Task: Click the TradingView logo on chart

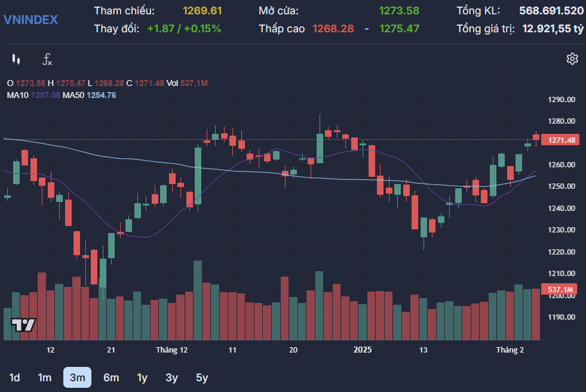Action: point(24,324)
